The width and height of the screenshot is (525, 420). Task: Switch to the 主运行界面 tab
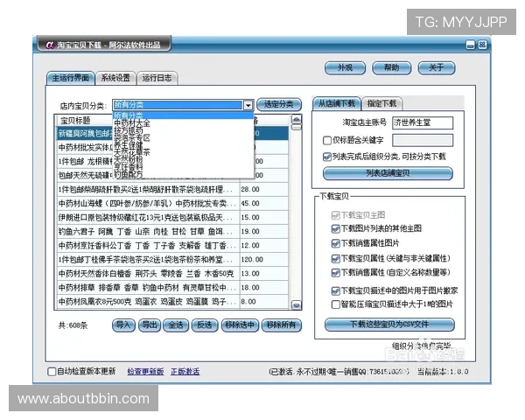(x=71, y=78)
